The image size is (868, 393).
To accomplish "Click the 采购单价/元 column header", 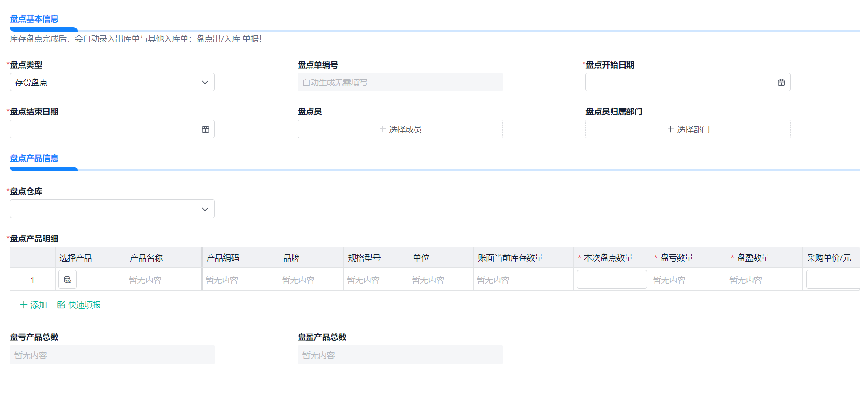I will [831, 258].
